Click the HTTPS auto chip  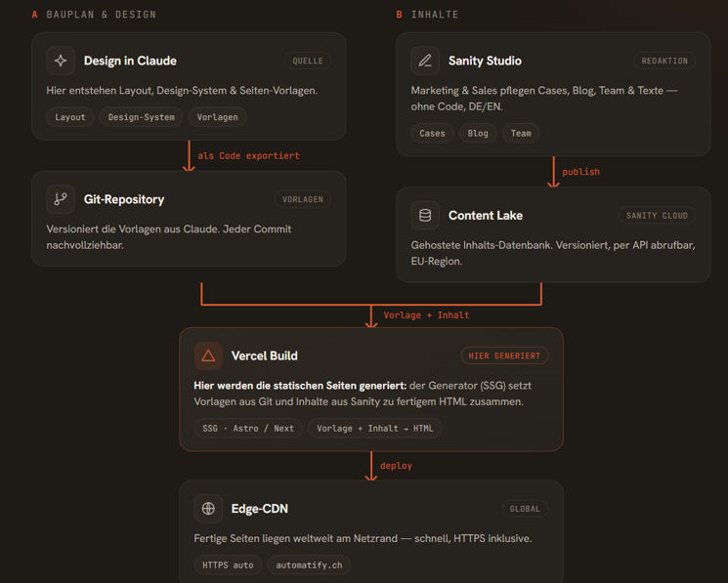point(228,564)
